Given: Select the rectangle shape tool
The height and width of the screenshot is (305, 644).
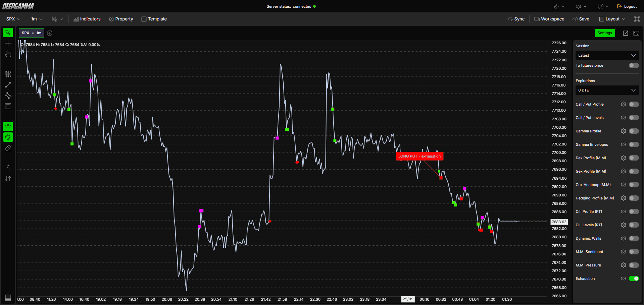Looking at the screenshot, I should 8,106.
